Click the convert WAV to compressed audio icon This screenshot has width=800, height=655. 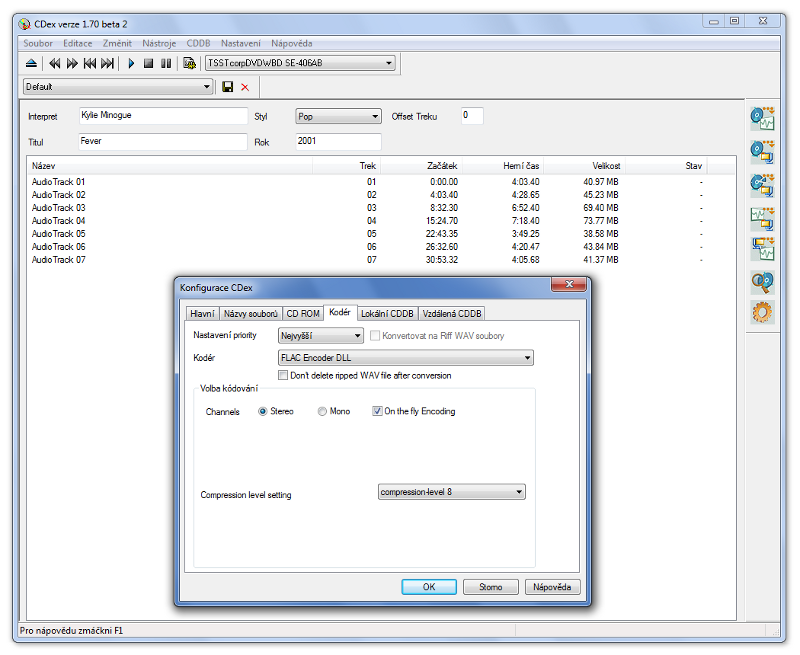762,218
